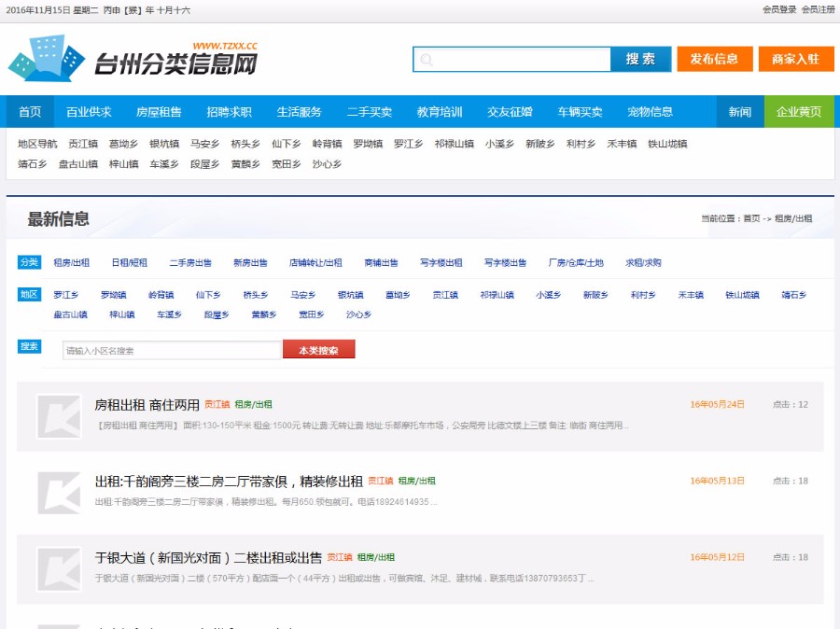Filter area by 祁禄山镇 in 地区 row

click(497, 295)
